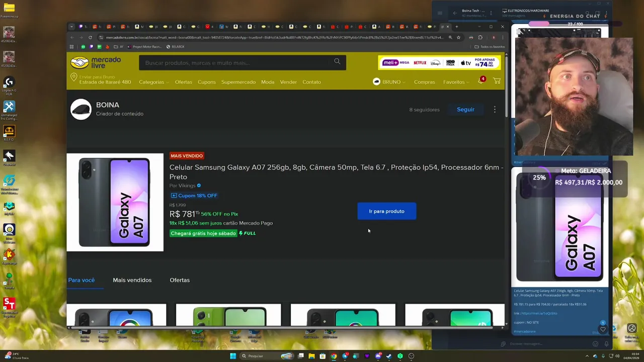Select the Mais vendidos tab
The width and height of the screenshot is (644, 362).
point(132,280)
